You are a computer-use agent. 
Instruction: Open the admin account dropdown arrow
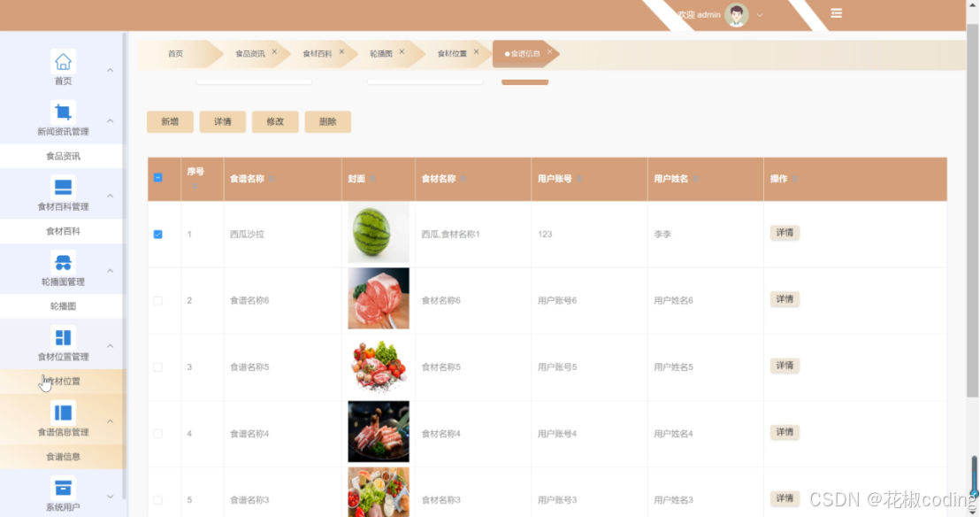pos(760,15)
